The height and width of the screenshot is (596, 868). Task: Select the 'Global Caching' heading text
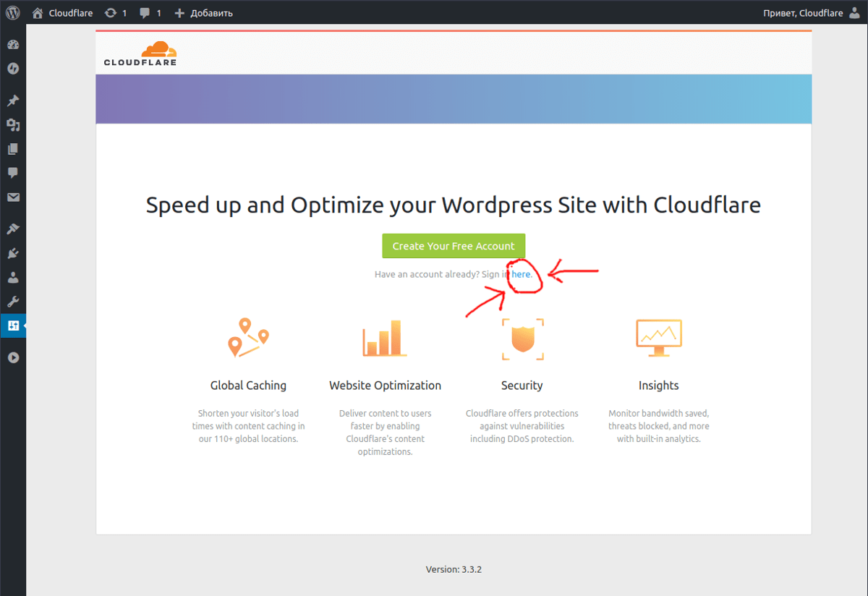248,386
